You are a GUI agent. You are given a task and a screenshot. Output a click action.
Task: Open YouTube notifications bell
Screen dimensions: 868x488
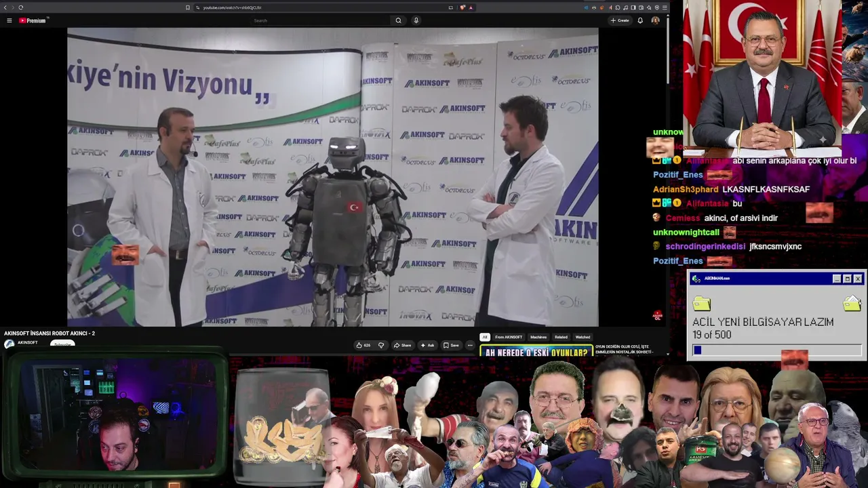pos(640,20)
